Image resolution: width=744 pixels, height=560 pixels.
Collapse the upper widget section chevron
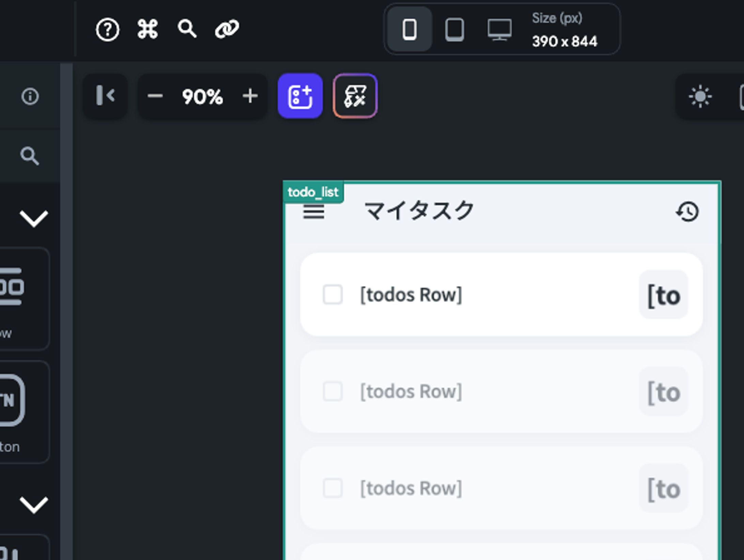pos(34,218)
